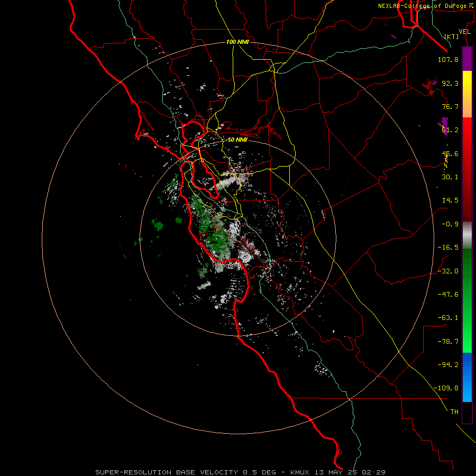Click the 30.1 velocity scale value
The image size is (476, 476).
pyautogui.click(x=450, y=177)
